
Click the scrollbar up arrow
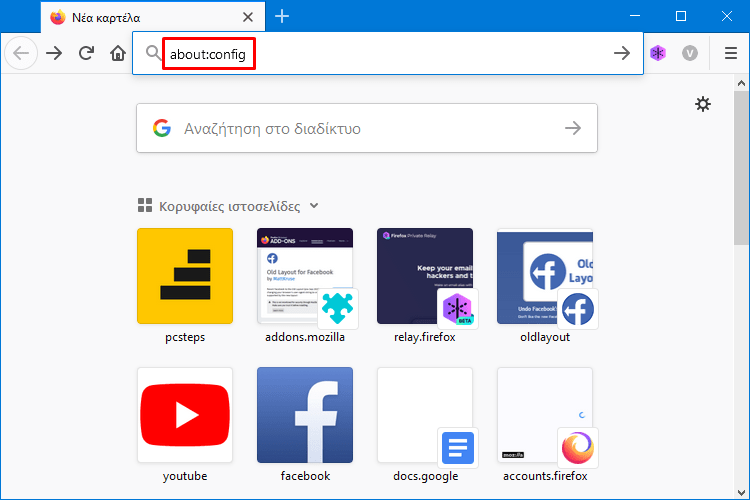(x=741, y=83)
